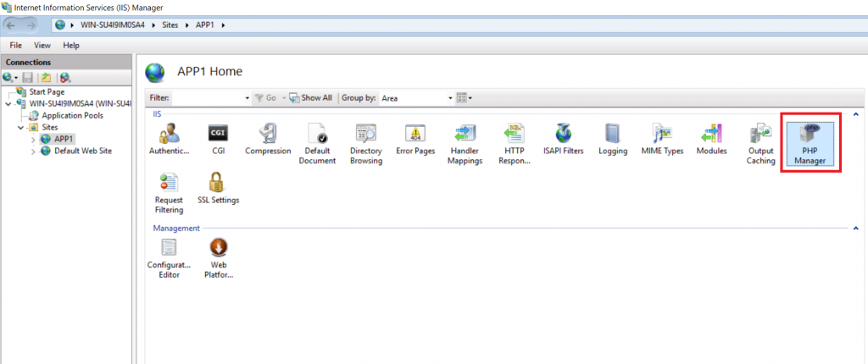Expand the APP1 tree node
This screenshot has height=364, width=868.
point(33,140)
